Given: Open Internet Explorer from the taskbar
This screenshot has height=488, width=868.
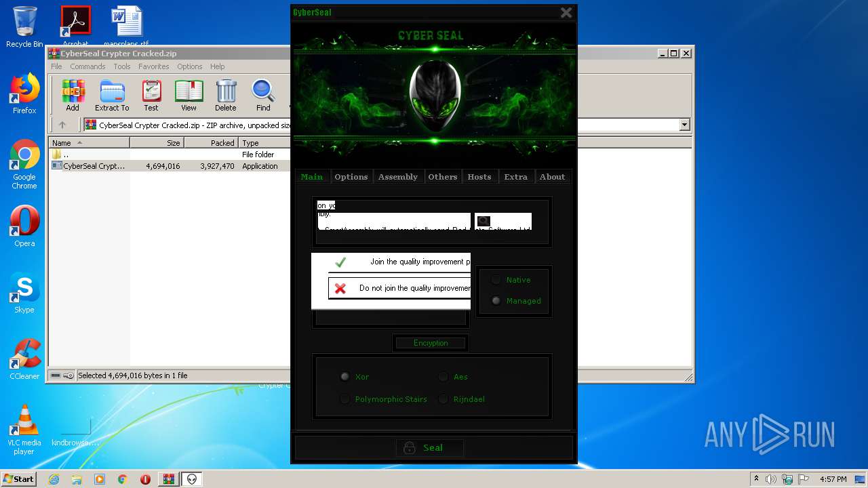Looking at the screenshot, I should click(54, 479).
